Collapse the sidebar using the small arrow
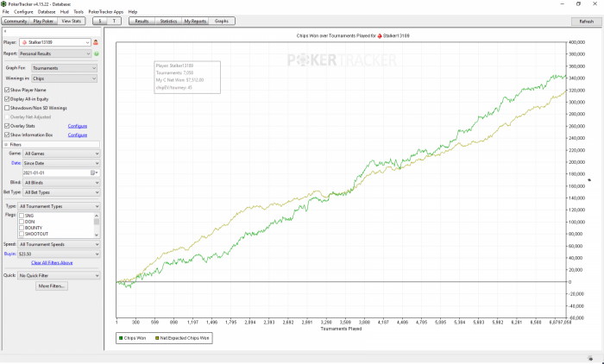604x364 pixels. click(5, 31)
